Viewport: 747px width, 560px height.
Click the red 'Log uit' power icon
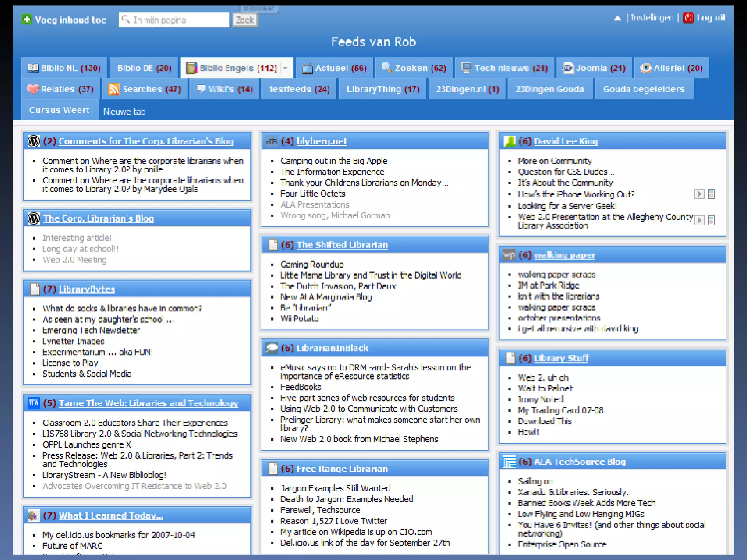pyautogui.click(x=688, y=18)
